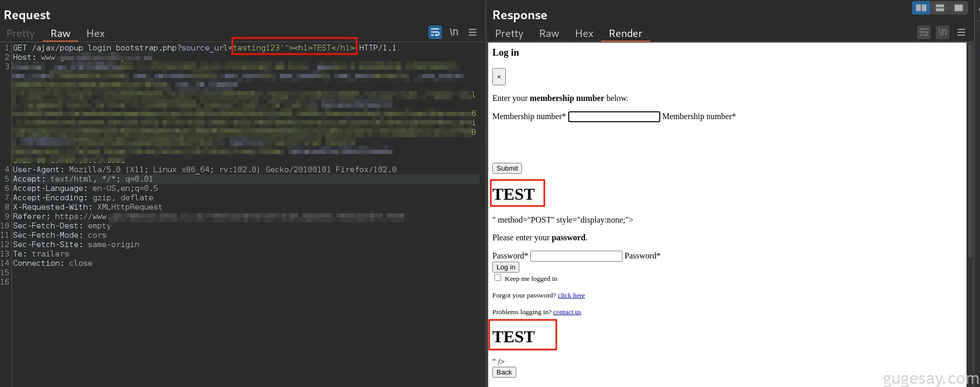Click the 'Sec-Fetch-Mode: cors' line
Viewport: 980px width, 387px height.
pos(60,235)
